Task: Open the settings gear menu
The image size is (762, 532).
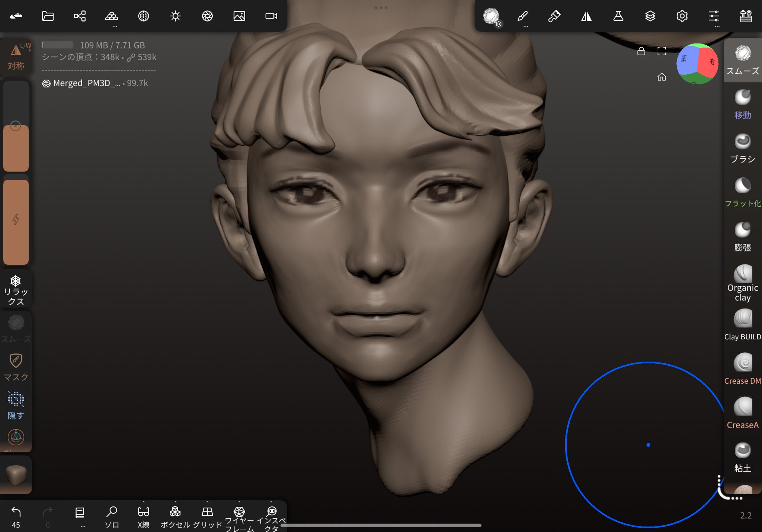Action: coord(682,16)
